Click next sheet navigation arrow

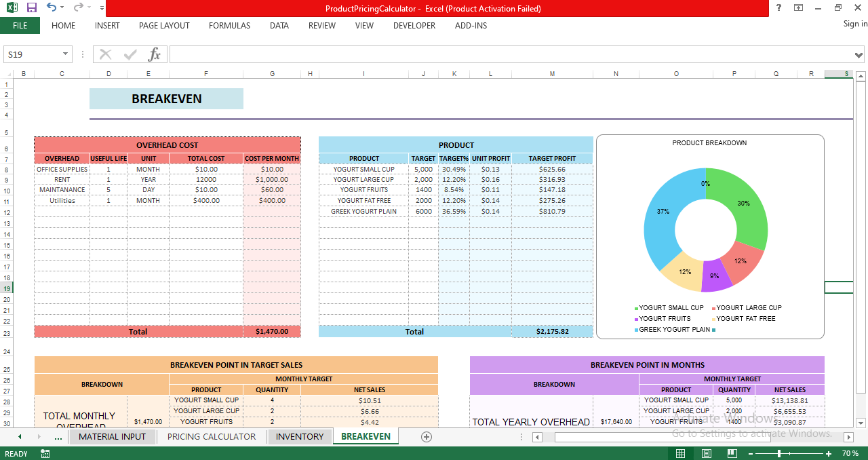[x=39, y=436]
